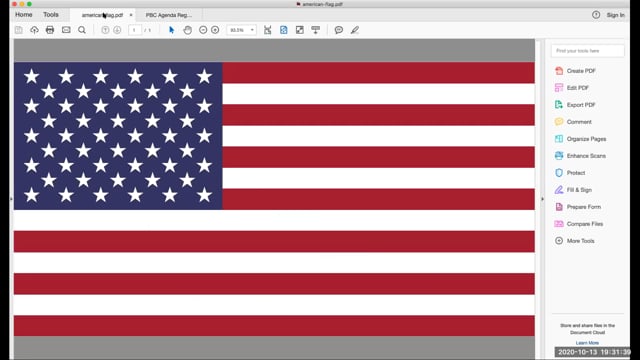Screen dimensions: 640x360
Task: Switch to the Tools tab
Action: pos(51,15)
